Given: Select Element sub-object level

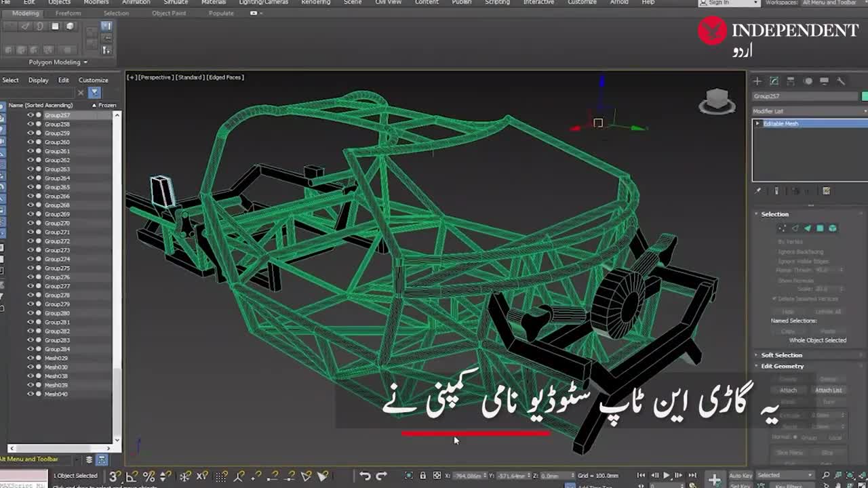Looking at the screenshot, I should pyautogui.click(x=833, y=228).
